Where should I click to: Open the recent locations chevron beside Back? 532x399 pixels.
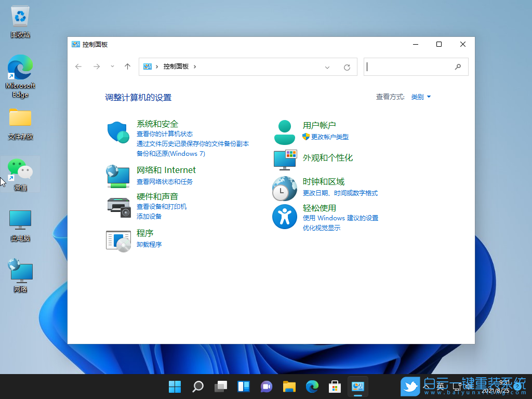click(112, 66)
